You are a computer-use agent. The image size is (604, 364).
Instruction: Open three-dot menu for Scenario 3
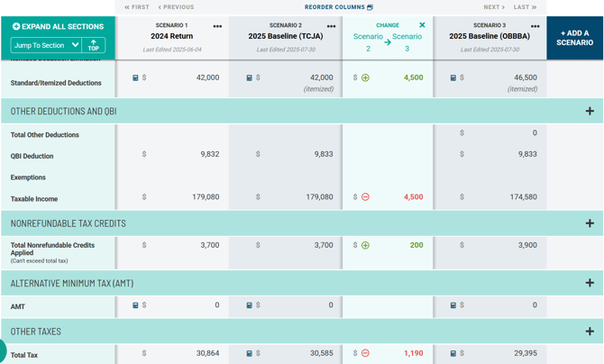tap(535, 26)
